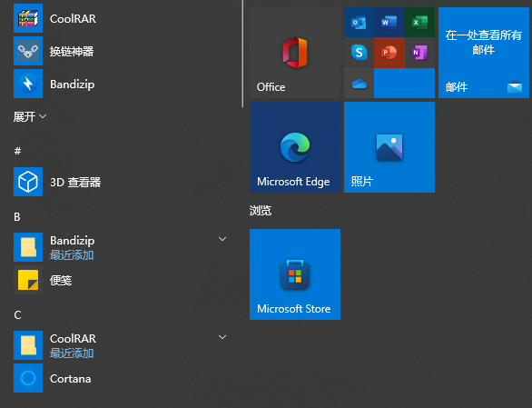Open the Outlook icon in Office tile group
This screenshot has height=408, width=532.
[x=359, y=23]
